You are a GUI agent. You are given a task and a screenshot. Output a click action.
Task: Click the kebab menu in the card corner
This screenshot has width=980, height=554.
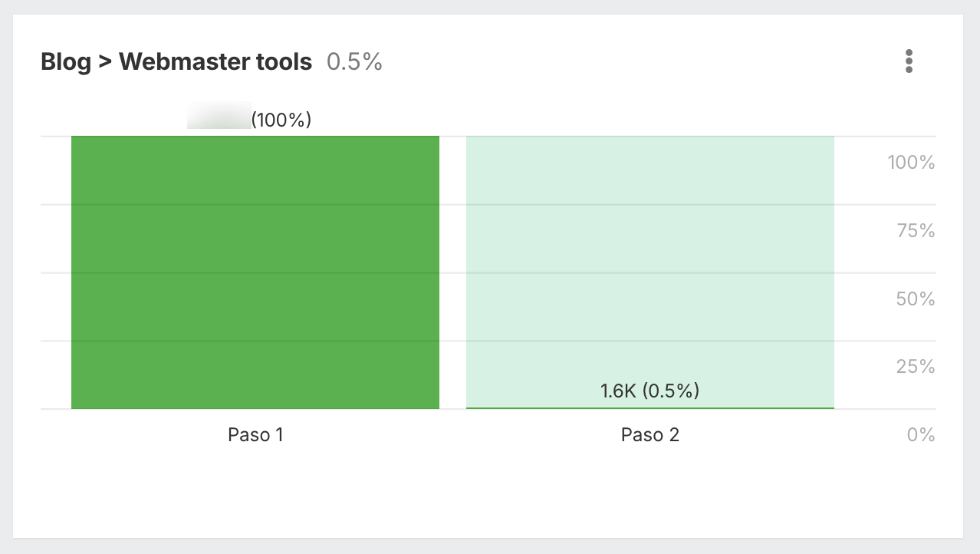(909, 61)
